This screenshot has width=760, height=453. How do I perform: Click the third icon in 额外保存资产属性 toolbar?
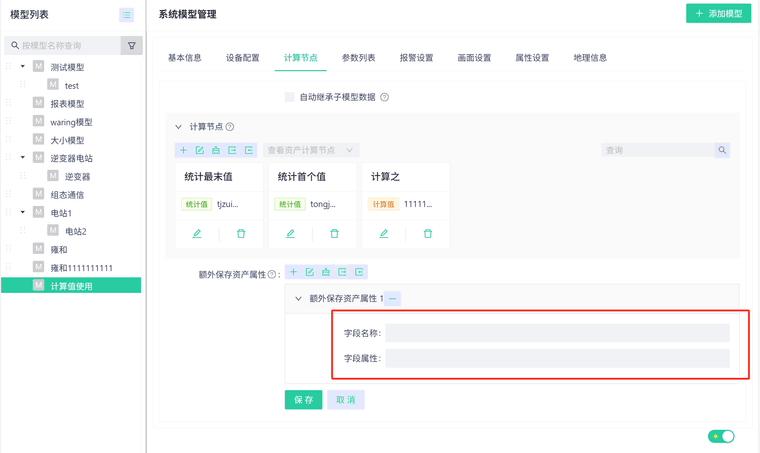(326, 272)
